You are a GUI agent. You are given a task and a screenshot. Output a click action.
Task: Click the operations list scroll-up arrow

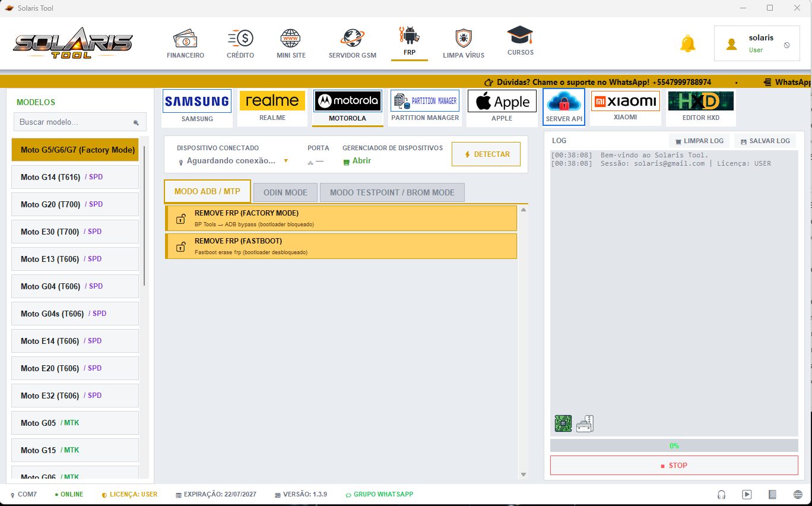coord(523,210)
